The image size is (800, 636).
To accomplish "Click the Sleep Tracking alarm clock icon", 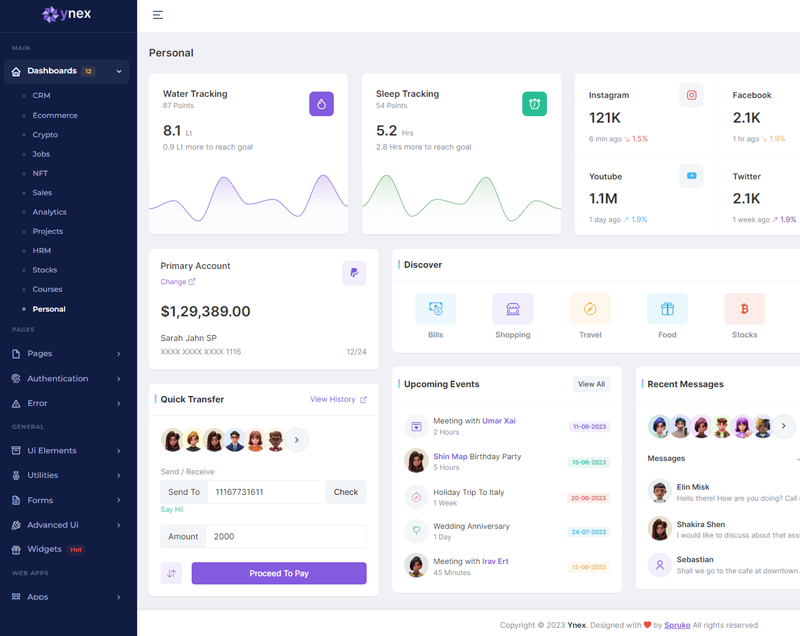I will pos(534,103).
